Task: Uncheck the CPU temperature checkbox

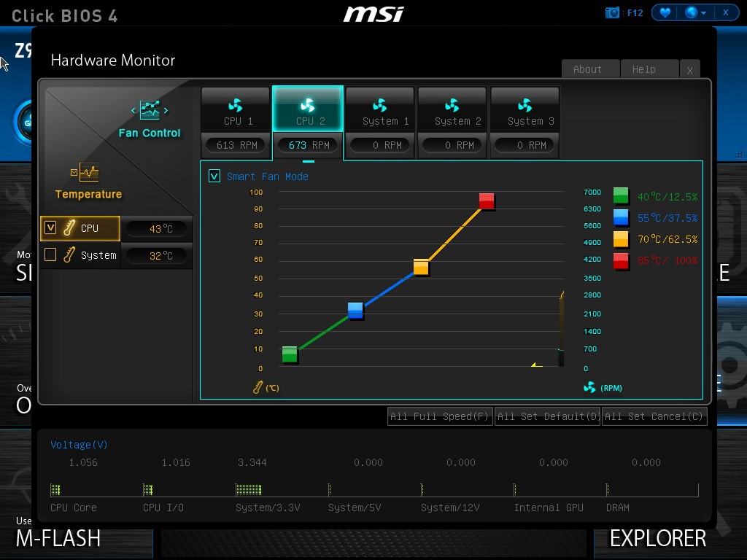Action: coord(50,227)
